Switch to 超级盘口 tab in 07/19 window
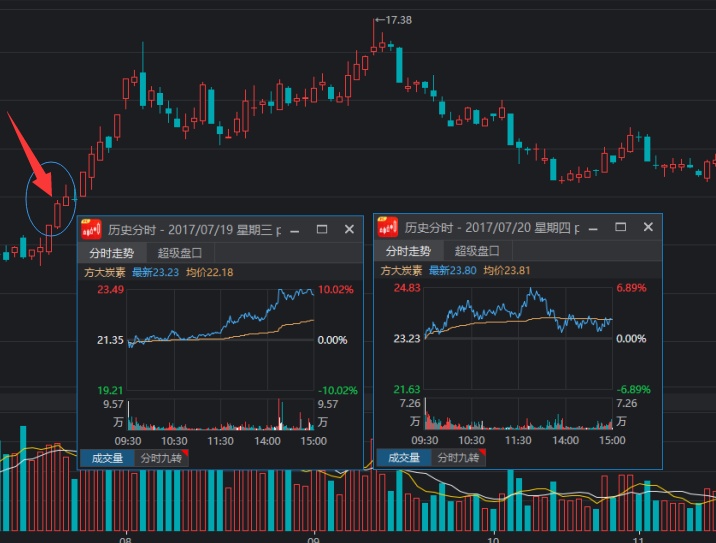The image size is (716, 543). (182, 252)
